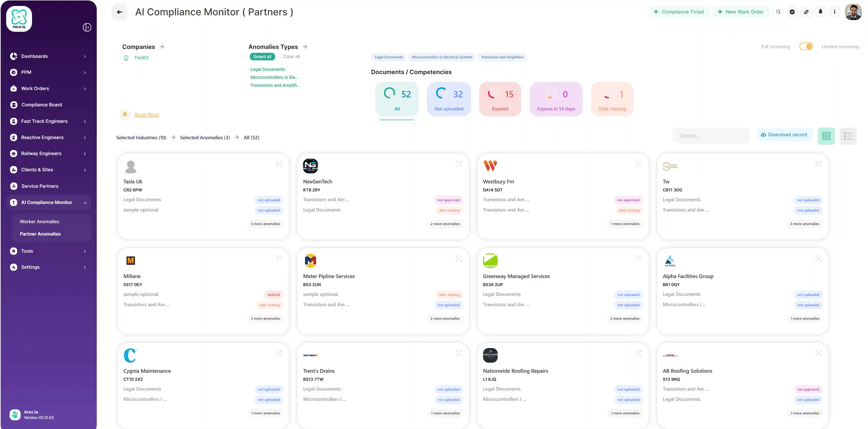Click Selected Industries (10) breadcrumb
Image resolution: width=868 pixels, height=429 pixels.
[141, 137]
